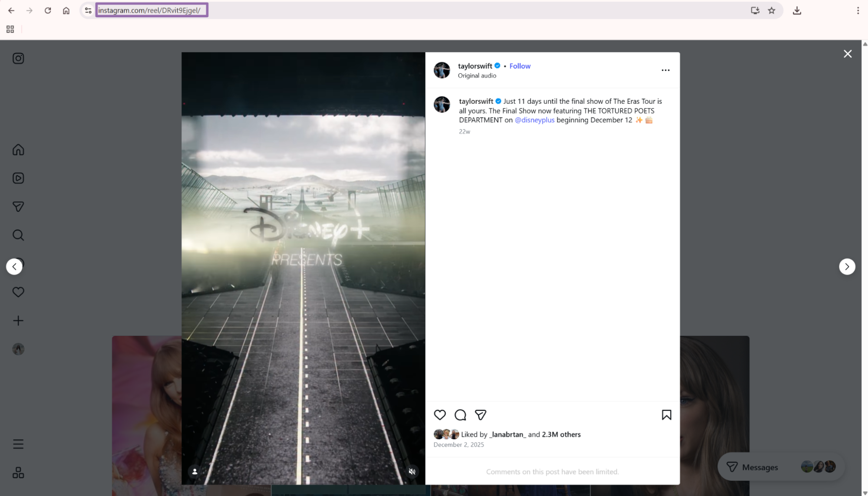This screenshot has height=496, width=868.
Task: Open the Instagram logo home link
Action: [x=18, y=59]
